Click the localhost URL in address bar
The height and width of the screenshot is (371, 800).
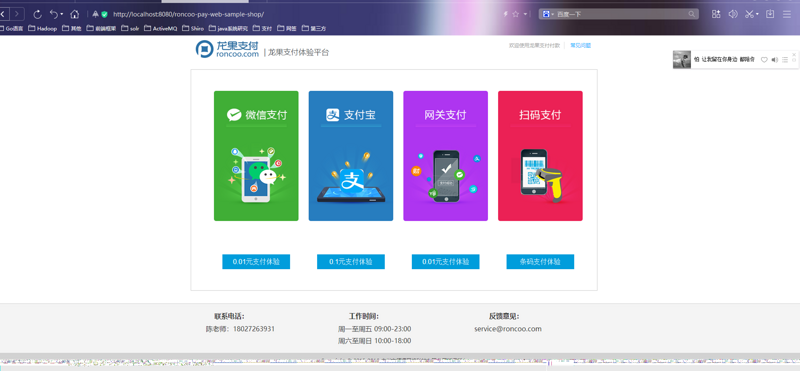pos(188,14)
